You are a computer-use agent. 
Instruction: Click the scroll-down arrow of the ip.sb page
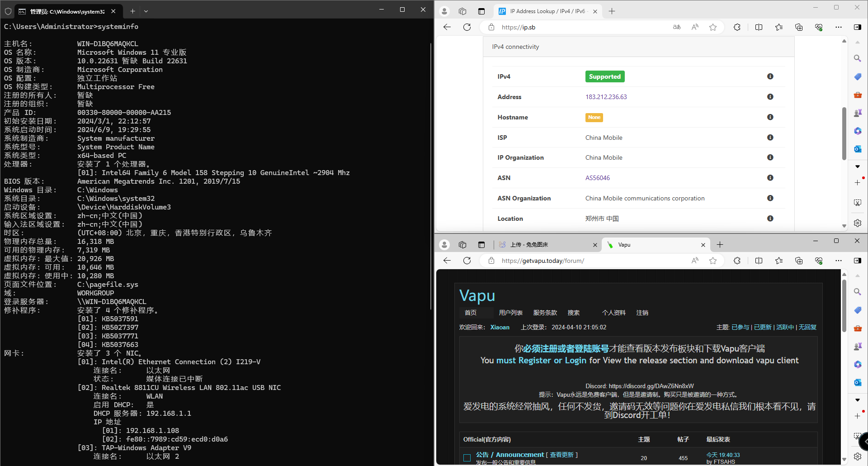click(x=844, y=226)
